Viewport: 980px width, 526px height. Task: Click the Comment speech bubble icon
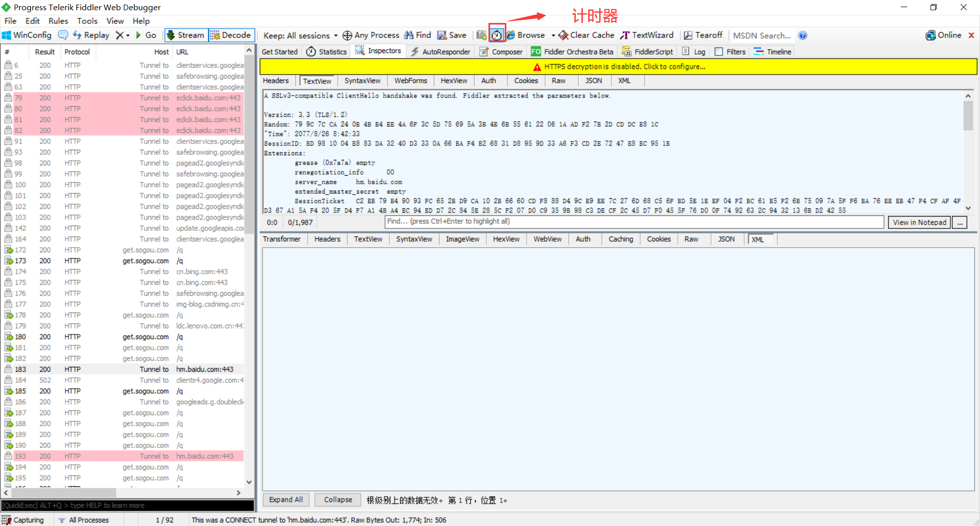(63, 35)
